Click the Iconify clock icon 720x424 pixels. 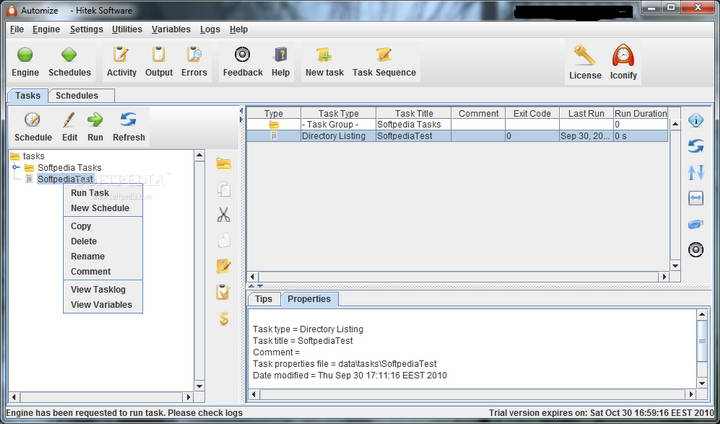(x=623, y=56)
